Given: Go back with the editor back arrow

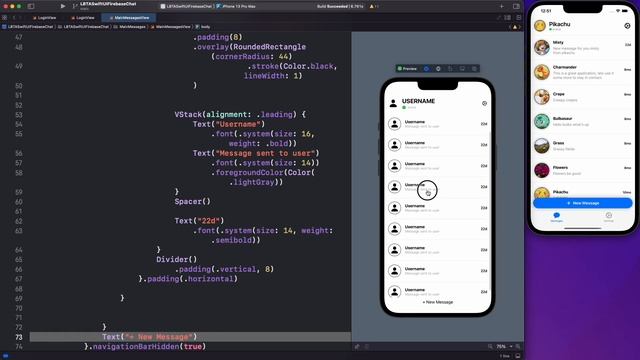Looking at the screenshot, I should point(13,18).
